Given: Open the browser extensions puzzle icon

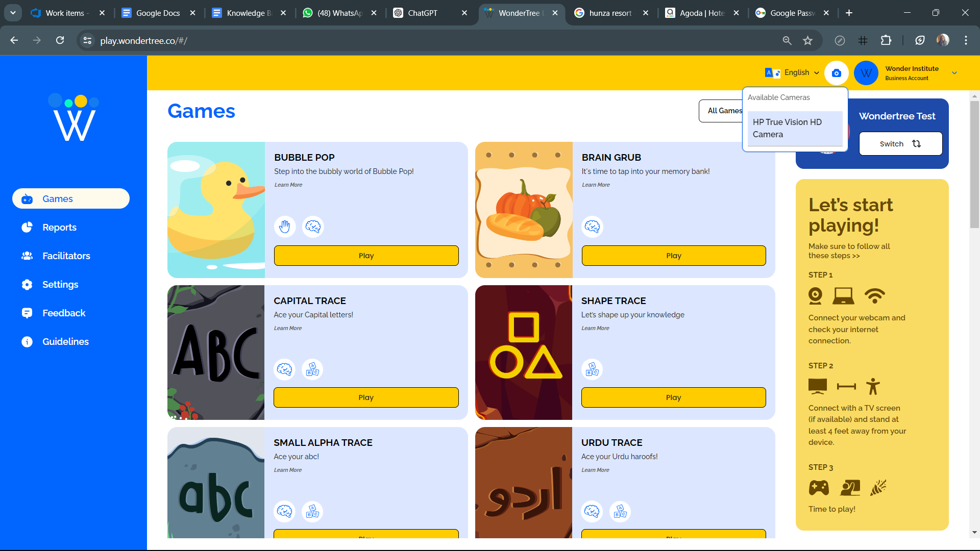Looking at the screenshot, I should coord(886,41).
